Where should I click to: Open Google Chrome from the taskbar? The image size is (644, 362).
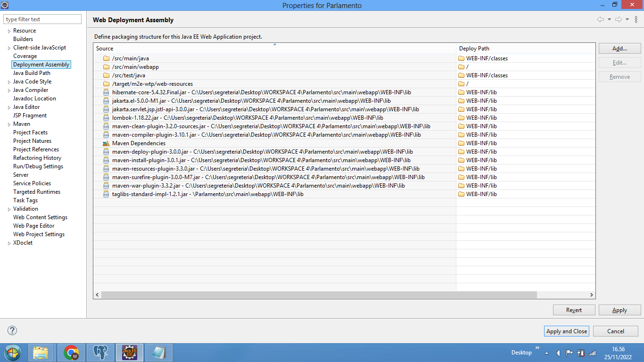(x=72, y=353)
